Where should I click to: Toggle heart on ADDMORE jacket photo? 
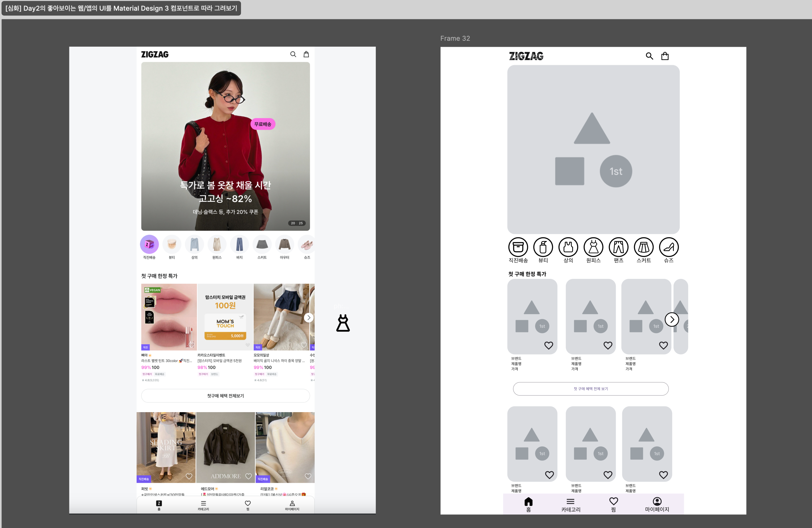coord(248,476)
